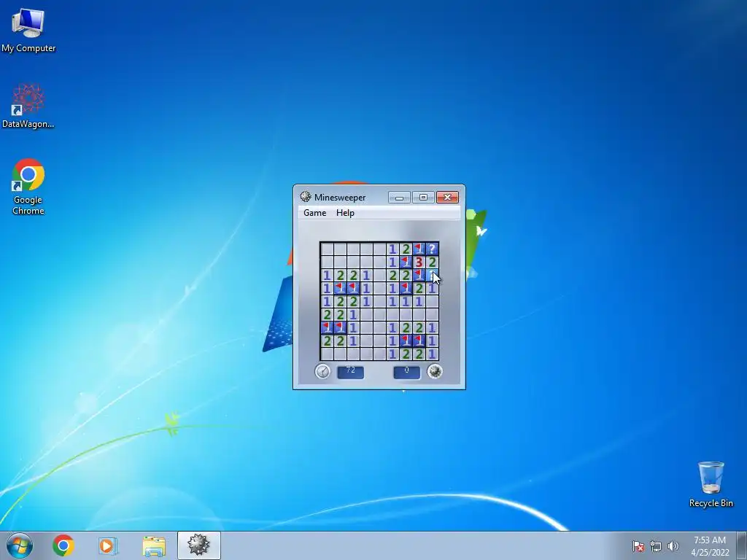Click the flag beside the question mark cell
Viewport: 747px width, 560px height.
419,249
